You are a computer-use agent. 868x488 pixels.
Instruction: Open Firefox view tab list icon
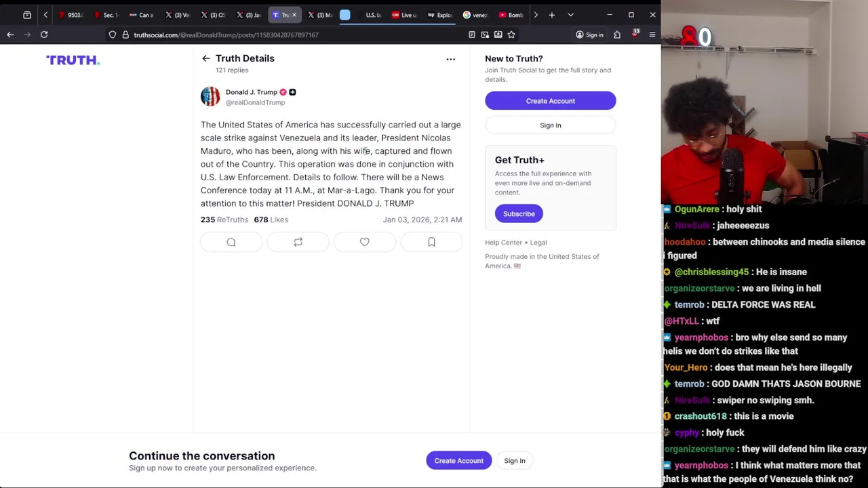tap(27, 15)
